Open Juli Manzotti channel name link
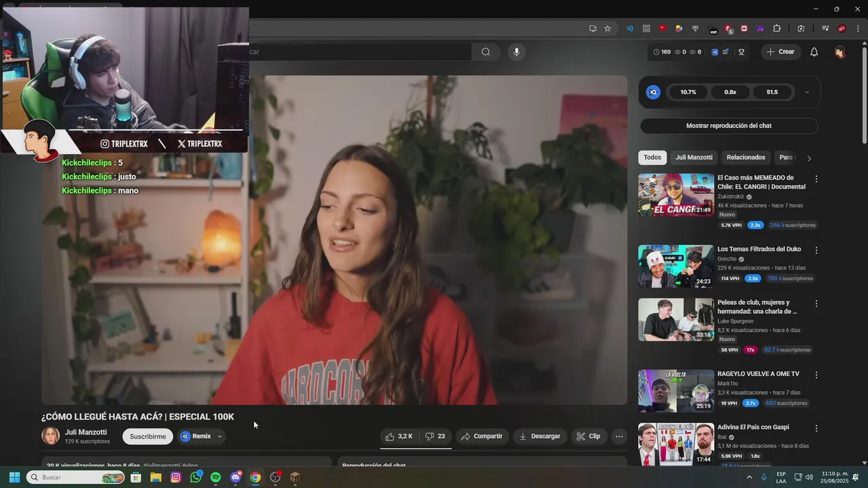Screen dimensions: 868x488 tap(86, 432)
